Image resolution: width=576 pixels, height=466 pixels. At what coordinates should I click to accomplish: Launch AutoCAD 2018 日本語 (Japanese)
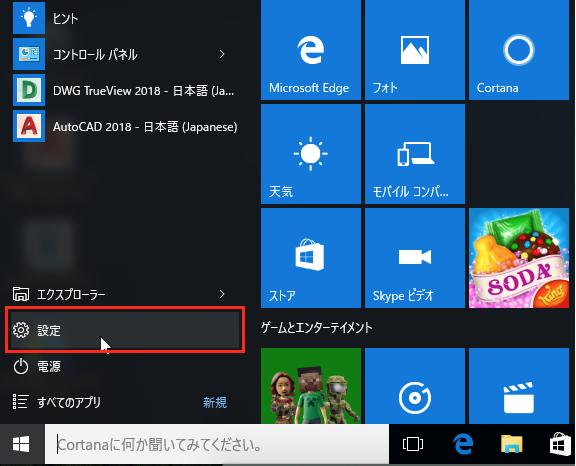pyautogui.click(x=125, y=126)
